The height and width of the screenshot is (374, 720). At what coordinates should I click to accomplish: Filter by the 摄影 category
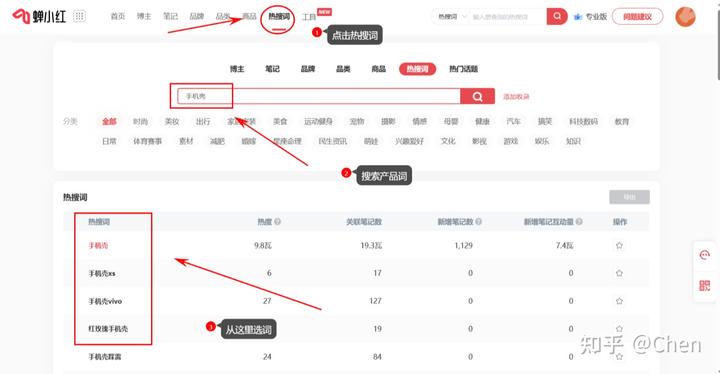click(388, 122)
